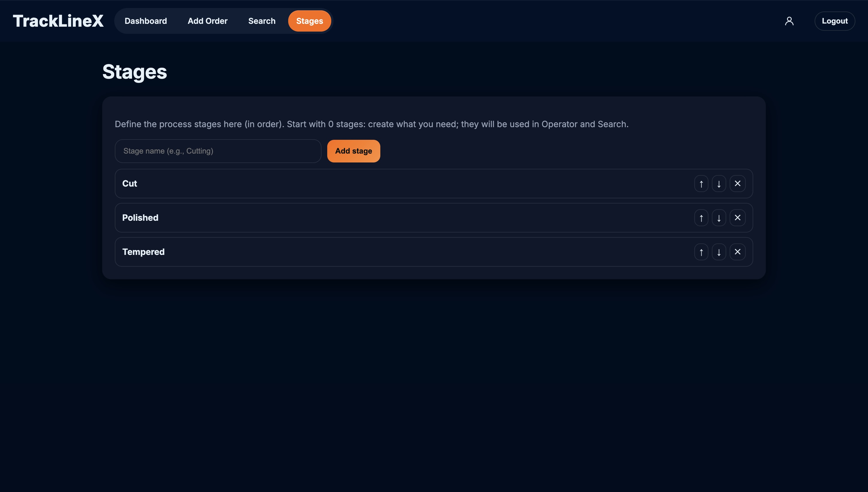
Task: Remove the Tempered stage
Action: [737, 252]
